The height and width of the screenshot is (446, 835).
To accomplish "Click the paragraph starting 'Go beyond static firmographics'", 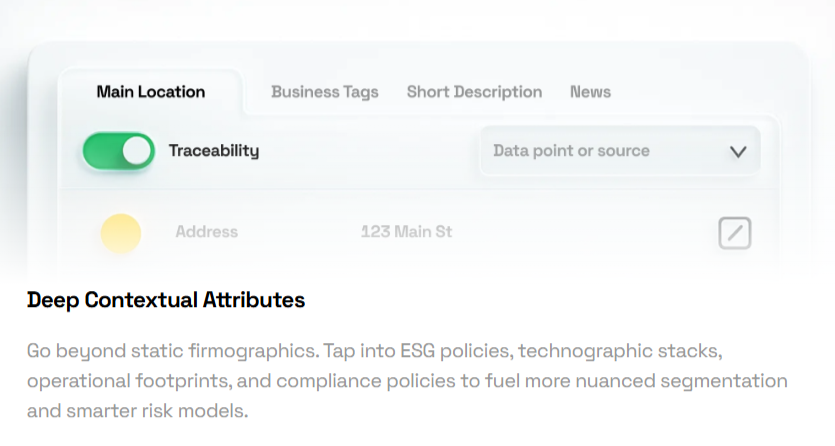I will pyautogui.click(x=407, y=381).
